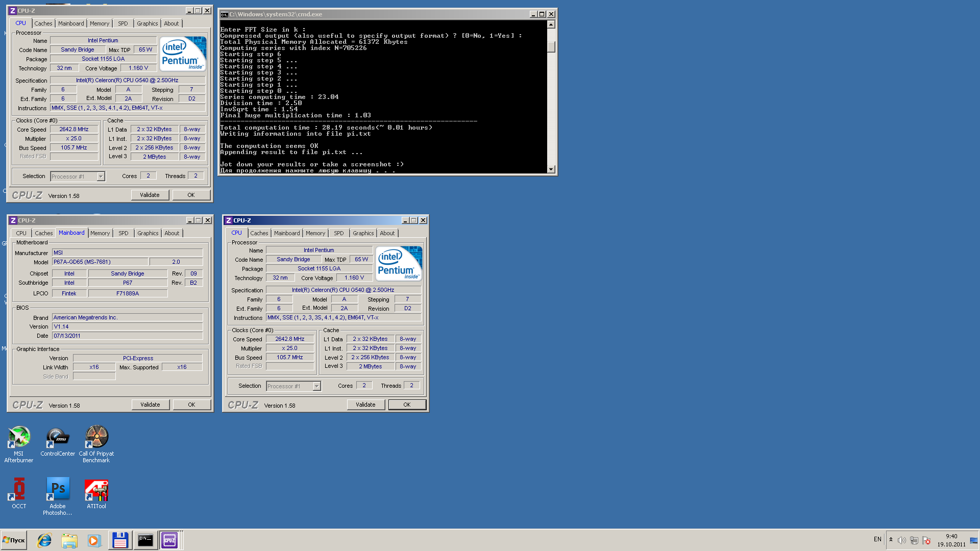Open Graphics tab in top-left CPU-Z
Viewport: 980px width, 551px height.
148,23
